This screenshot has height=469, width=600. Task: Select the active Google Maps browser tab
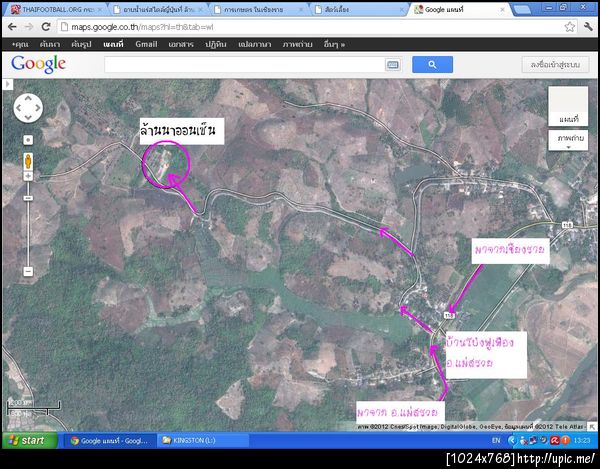461,10
